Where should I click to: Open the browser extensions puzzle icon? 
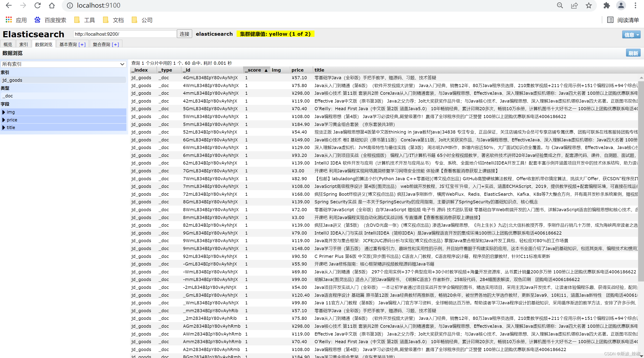(x=607, y=6)
